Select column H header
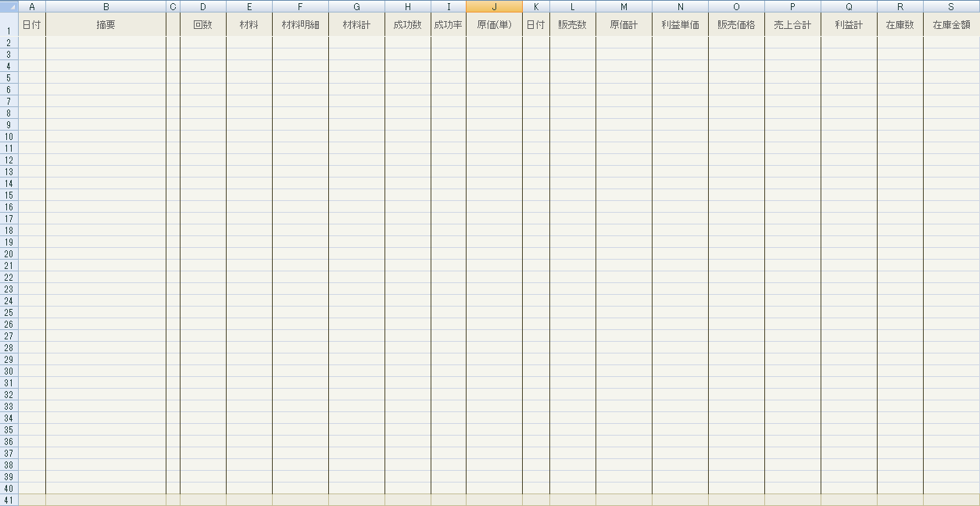Screen dimensions: 980x506 [x=408, y=6]
